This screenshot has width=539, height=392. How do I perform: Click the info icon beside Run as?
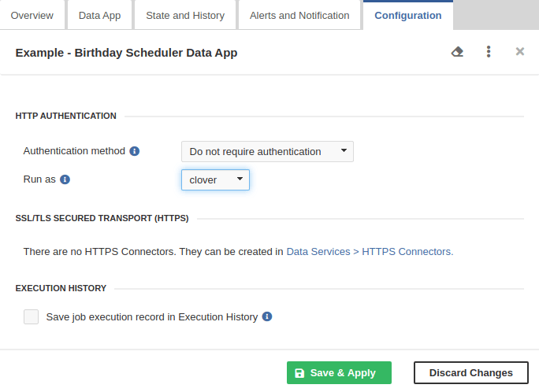[65, 179]
